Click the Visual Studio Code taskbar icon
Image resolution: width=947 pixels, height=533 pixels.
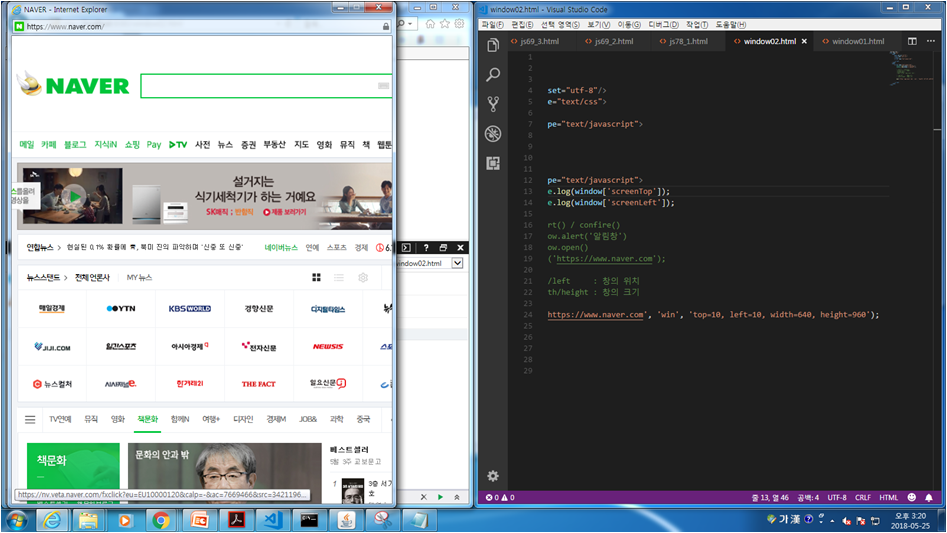273,520
